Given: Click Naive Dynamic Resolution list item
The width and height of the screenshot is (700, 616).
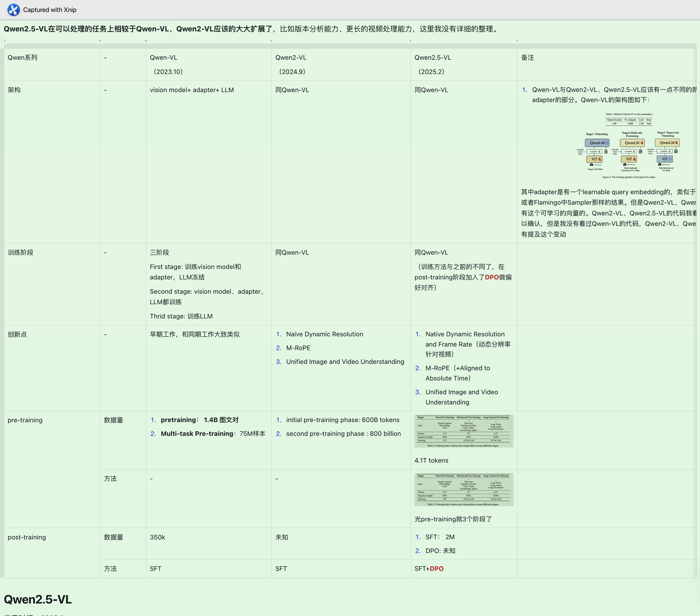Looking at the screenshot, I should 324,334.
